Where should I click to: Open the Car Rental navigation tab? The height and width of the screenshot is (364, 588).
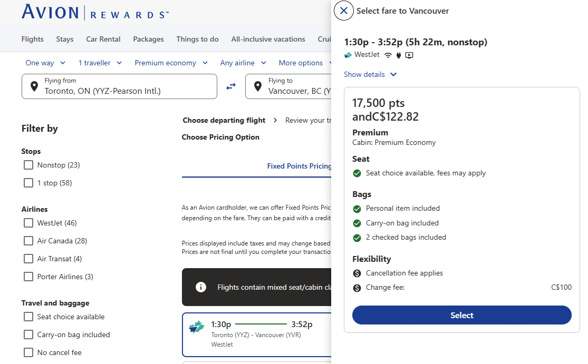103,39
